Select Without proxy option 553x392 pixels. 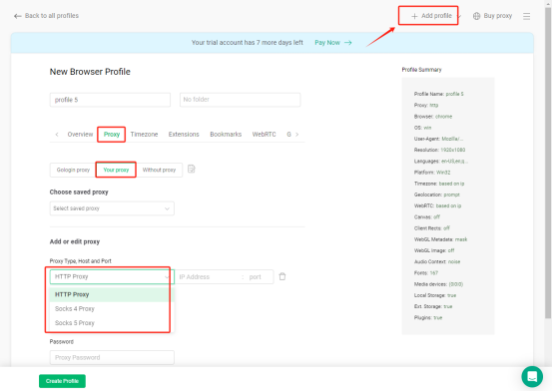(159, 170)
